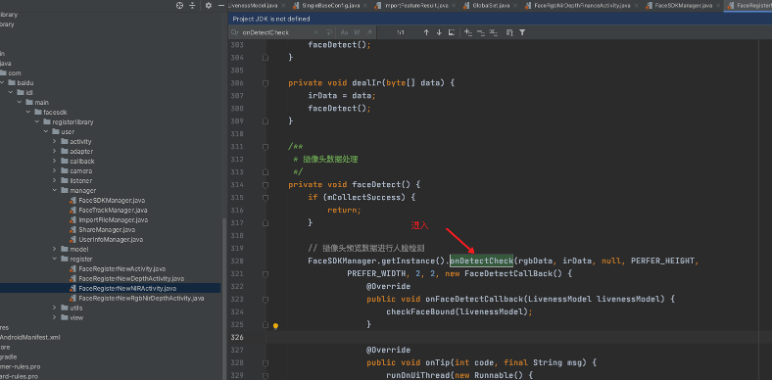Fold dealIr method at line 306
772x380 pixels.
[x=266, y=83]
